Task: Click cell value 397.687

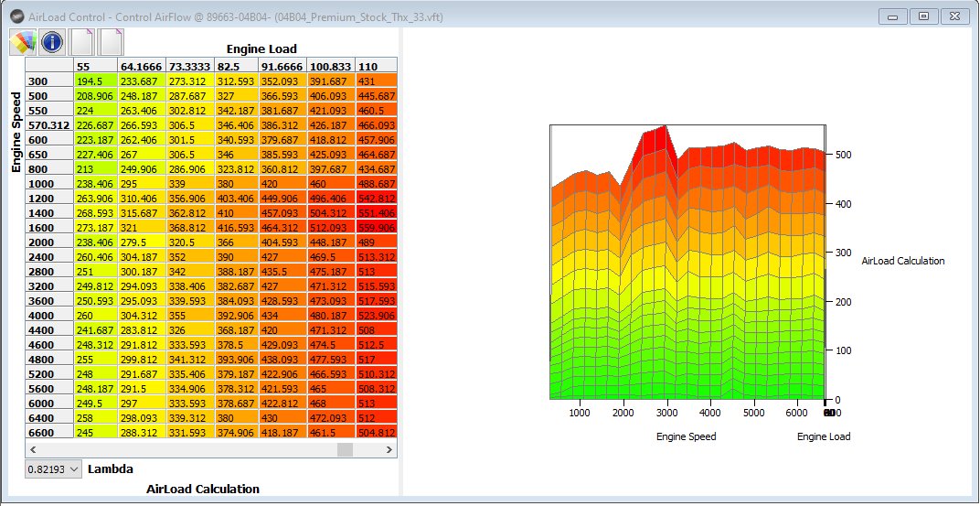Action: (x=331, y=169)
